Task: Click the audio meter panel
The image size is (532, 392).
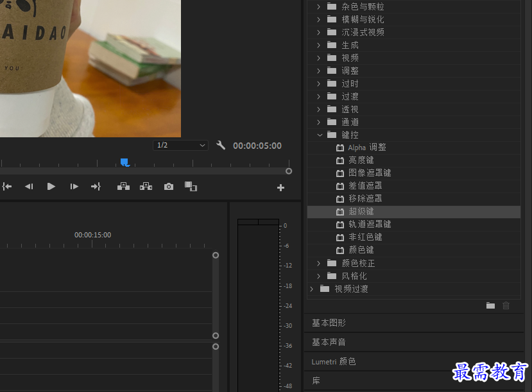Action: (x=258, y=305)
